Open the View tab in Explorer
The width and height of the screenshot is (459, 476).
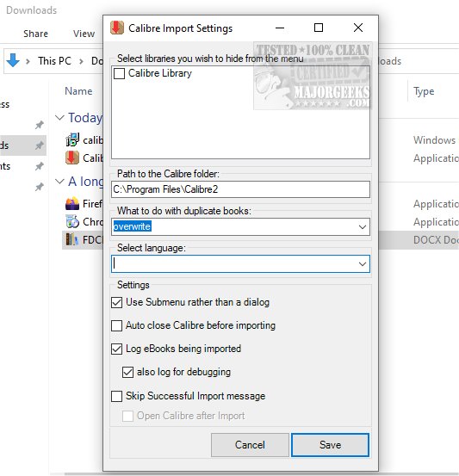click(84, 34)
